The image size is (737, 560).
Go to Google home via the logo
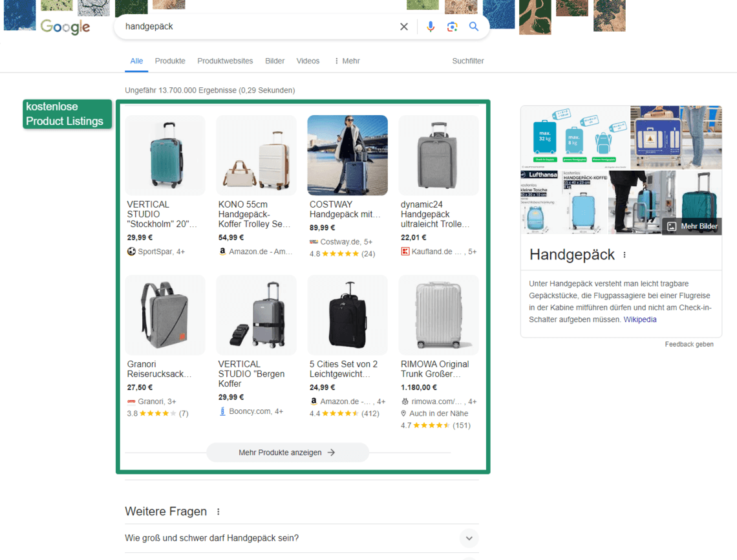point(65,27)
